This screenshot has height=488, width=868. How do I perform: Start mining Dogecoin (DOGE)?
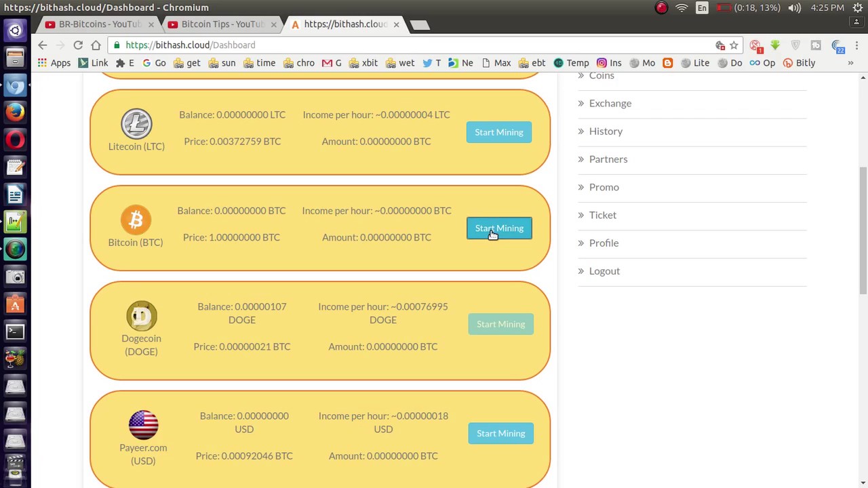pos(500,324)
